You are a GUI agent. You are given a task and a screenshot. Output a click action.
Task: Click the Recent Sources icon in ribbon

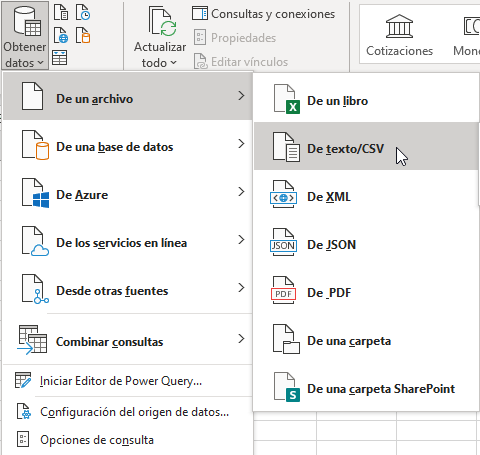point(83,13)
